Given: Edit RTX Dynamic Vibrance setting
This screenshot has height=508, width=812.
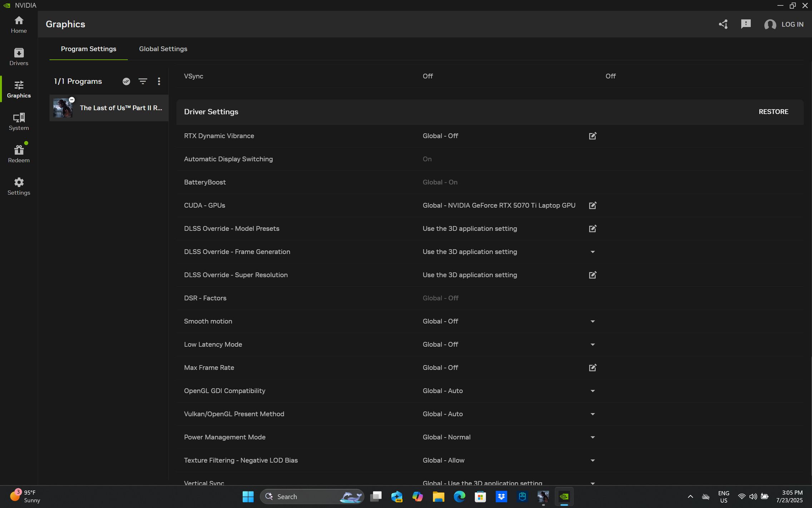Looking at the screenshot, I should pos(593,136).
